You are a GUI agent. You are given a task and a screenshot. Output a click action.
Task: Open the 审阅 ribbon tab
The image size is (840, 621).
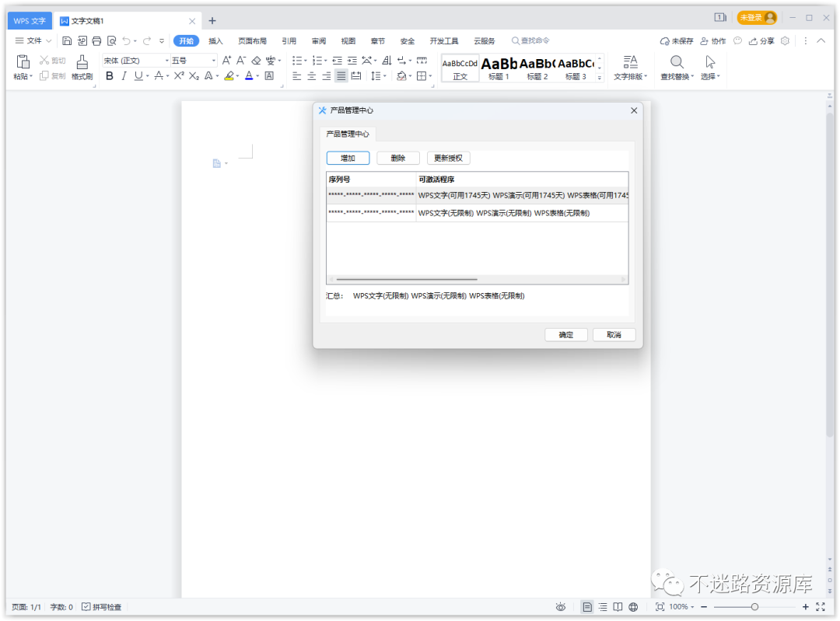point(319,40)
